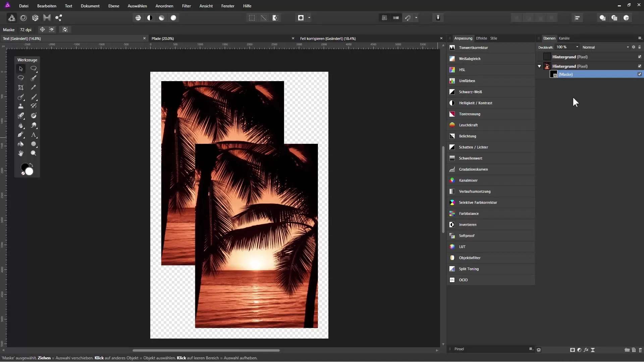Click the folder icon to group layers
Viewport: 644px width, 362px height.
(x=627, y=350)
